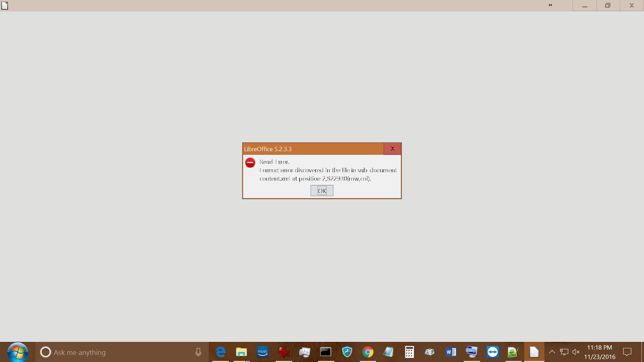Open Amazon Music from taskbar

(x=262, y=352)
